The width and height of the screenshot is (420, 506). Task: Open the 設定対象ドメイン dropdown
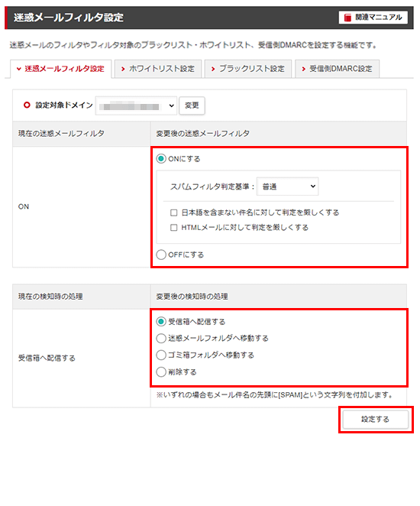(x=136, y=105)
